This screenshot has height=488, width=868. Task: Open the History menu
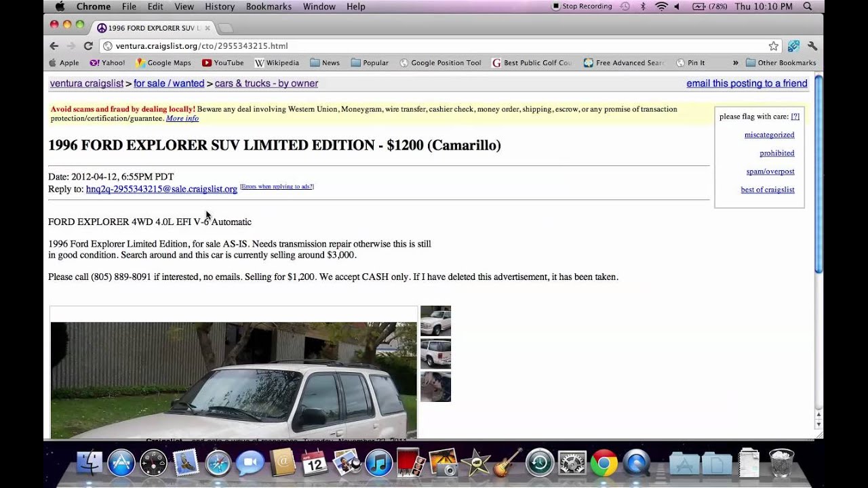click(x=220, y=7)
